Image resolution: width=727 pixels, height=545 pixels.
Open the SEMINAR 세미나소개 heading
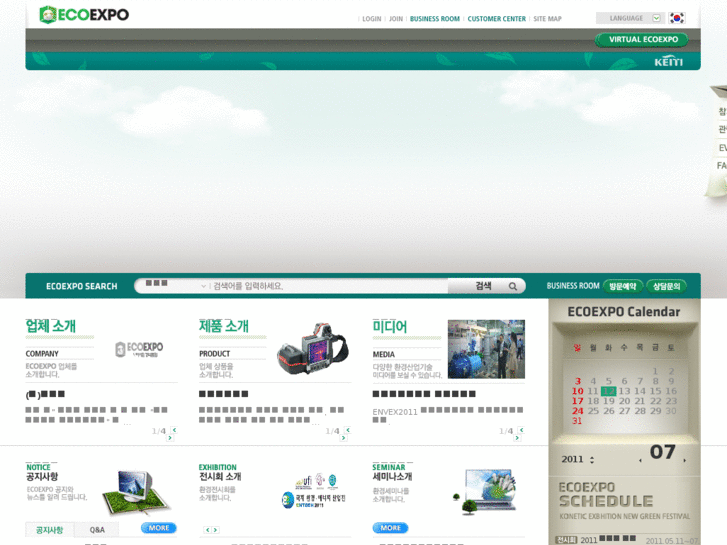click(392, 472)
